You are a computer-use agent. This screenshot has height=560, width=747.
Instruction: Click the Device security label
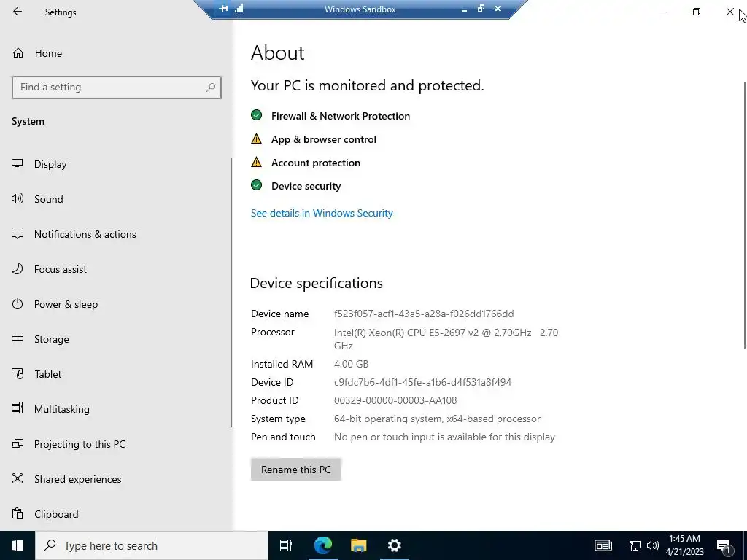click(x=306, y=186)
